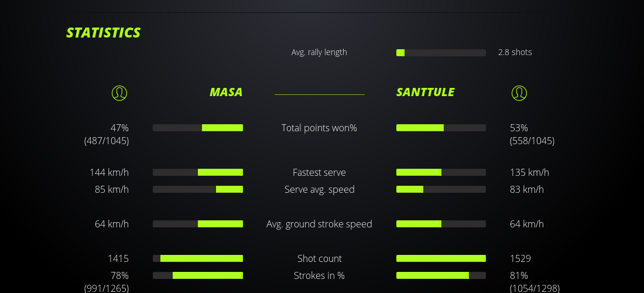
Task: Click MASA's Strokes in % bar
Action: point(198,275)
